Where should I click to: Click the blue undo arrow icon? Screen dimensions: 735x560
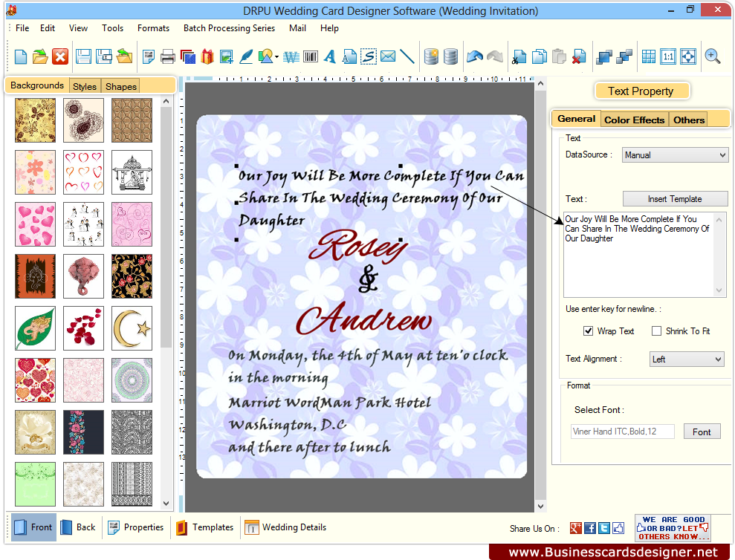point(474,56)
